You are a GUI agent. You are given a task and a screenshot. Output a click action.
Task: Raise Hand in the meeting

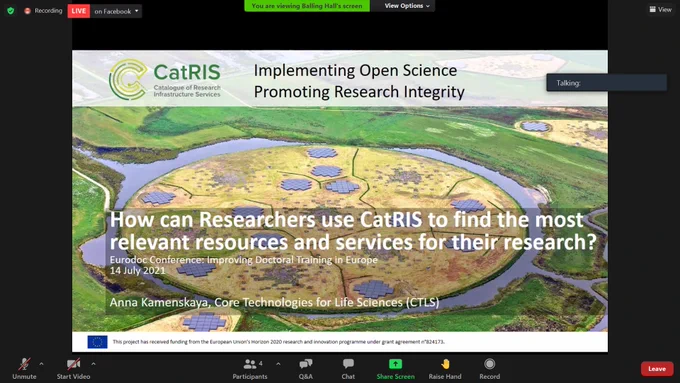(x=445, y=368)
